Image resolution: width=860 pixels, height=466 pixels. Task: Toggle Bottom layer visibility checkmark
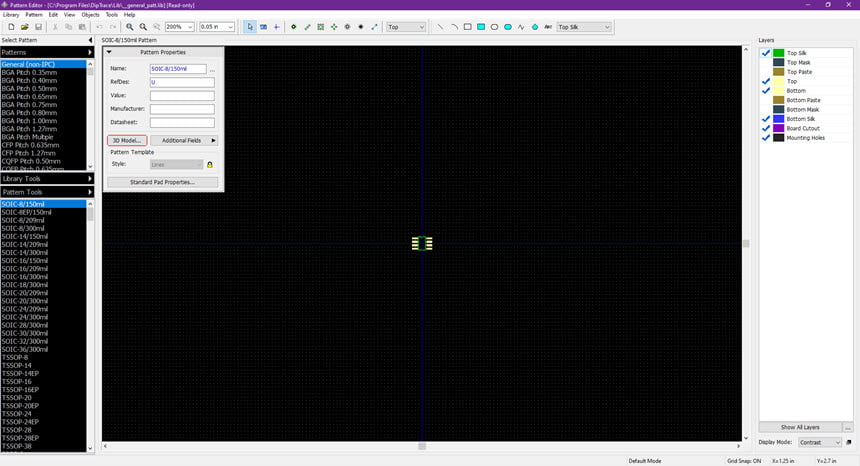click(x=766, y=90)
